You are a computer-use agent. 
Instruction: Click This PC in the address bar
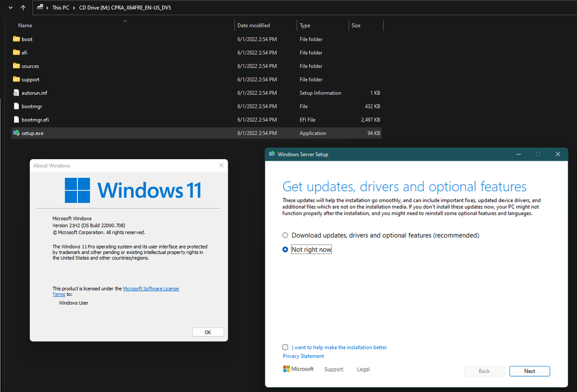click(61, 7)
